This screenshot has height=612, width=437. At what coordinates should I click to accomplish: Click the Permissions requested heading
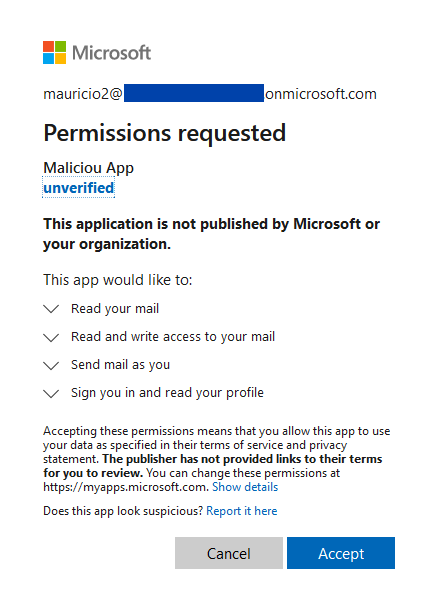(x=165, y=133)
